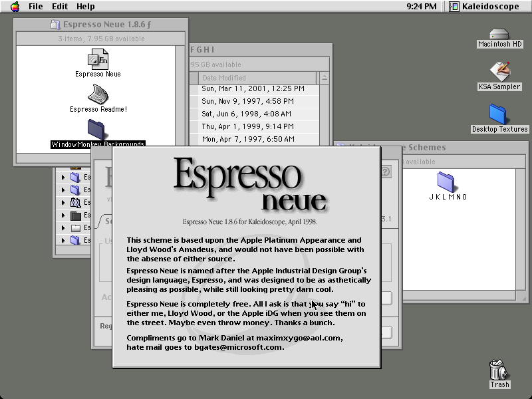Screen dimensions: 532x399
Task: Click the Mon, Apr 7, 1997, 6:50 AM row
Action: pos(255,139)
